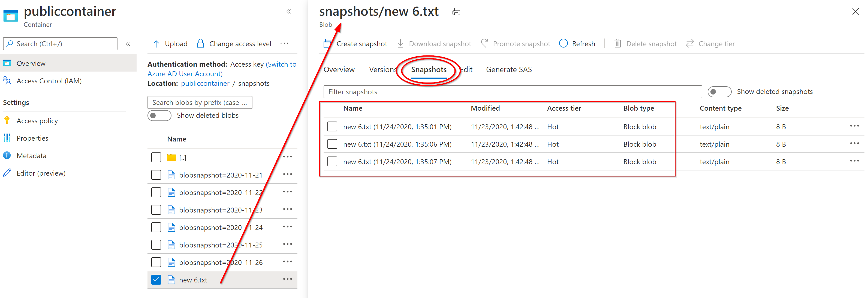Image resolution: width=868 pixels, height=298 pixels.
Task: Collapse the publiccontainer navigation pane
Action: point(289,11)
